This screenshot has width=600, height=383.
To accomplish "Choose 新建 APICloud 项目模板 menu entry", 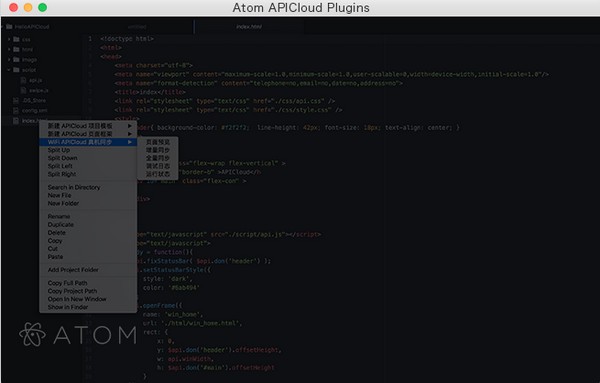I will point(88,126).
